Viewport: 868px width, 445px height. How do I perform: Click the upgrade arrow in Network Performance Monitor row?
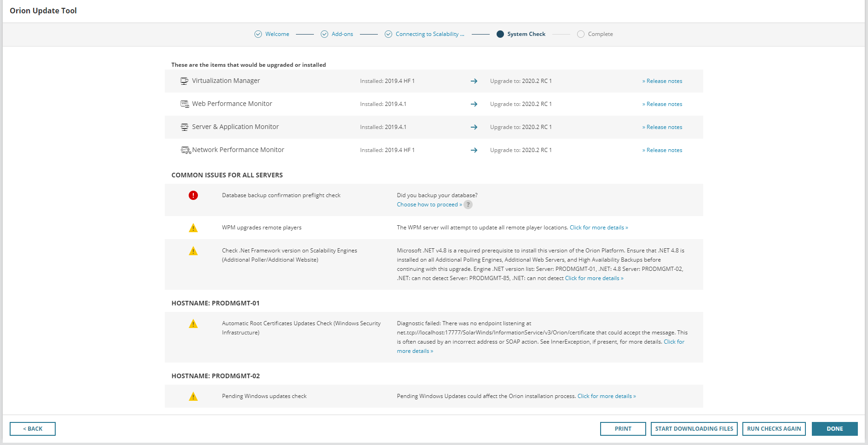point(474,150)
